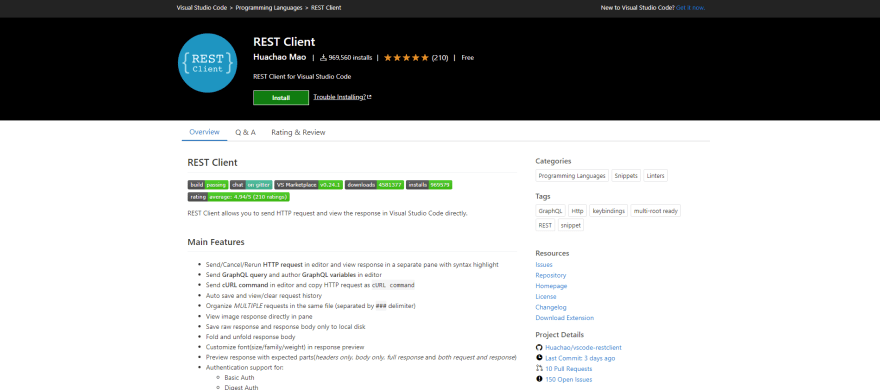Open the Rating & Review tab
880x390 pixels.
coord(298,132)
